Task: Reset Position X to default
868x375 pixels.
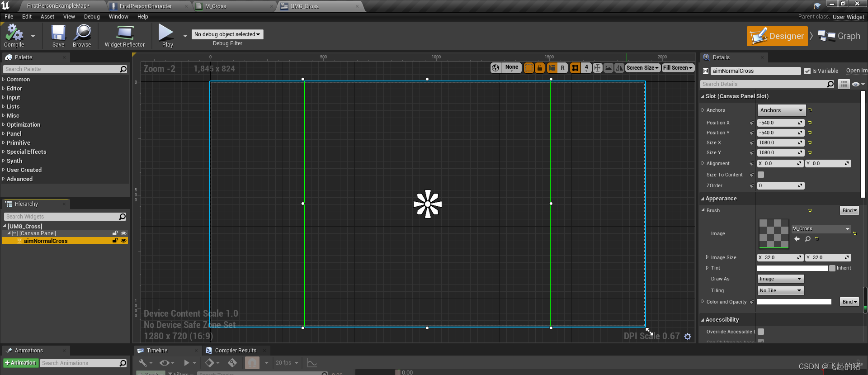Action: point(810,123)
